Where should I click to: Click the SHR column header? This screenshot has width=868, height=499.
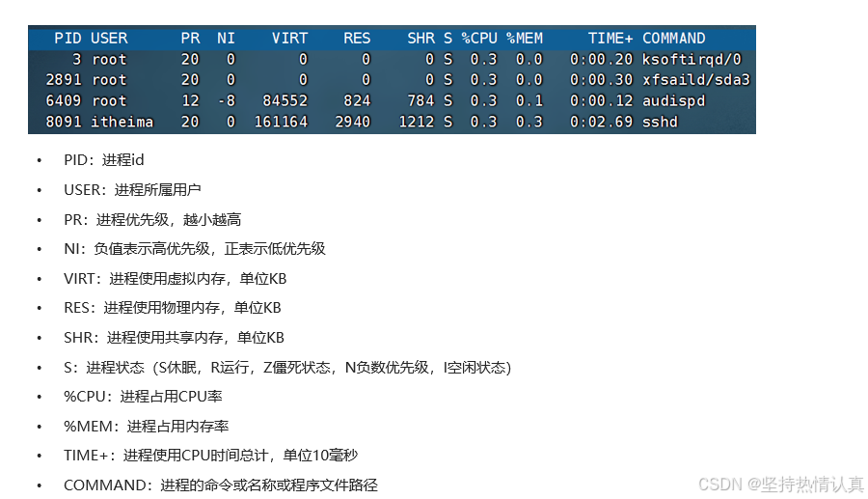[x=420, y=39]
